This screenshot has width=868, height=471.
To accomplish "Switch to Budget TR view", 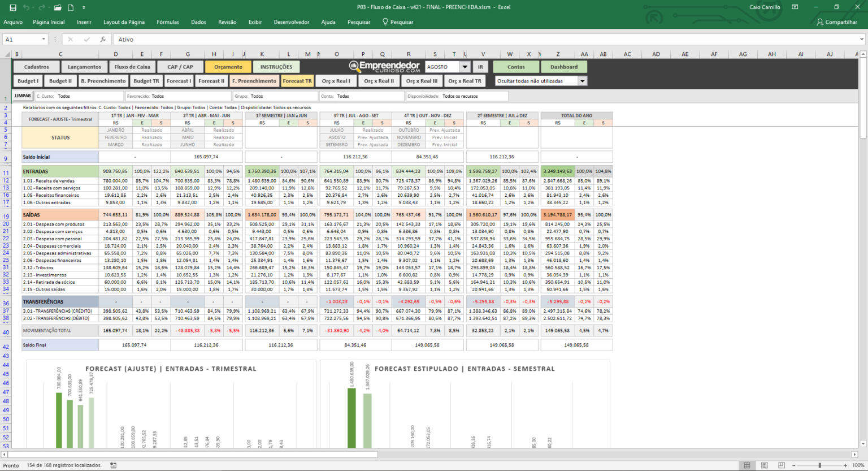I will [146, 81].
